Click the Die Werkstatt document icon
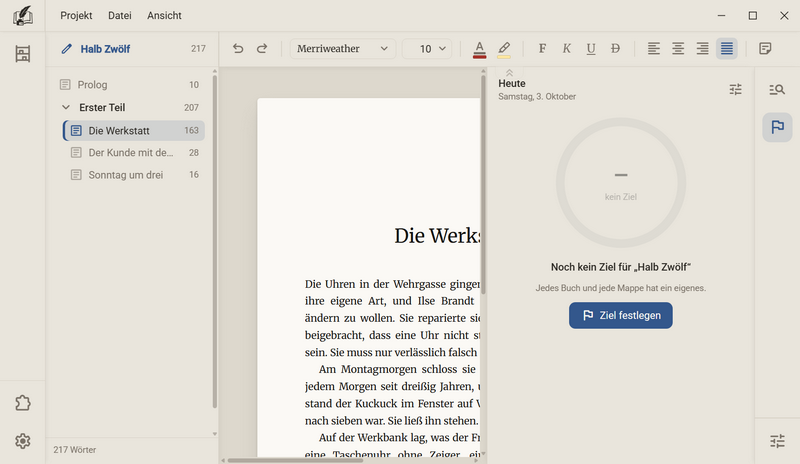The width and height of the screenshot is (800, 464). pos(76,131)
